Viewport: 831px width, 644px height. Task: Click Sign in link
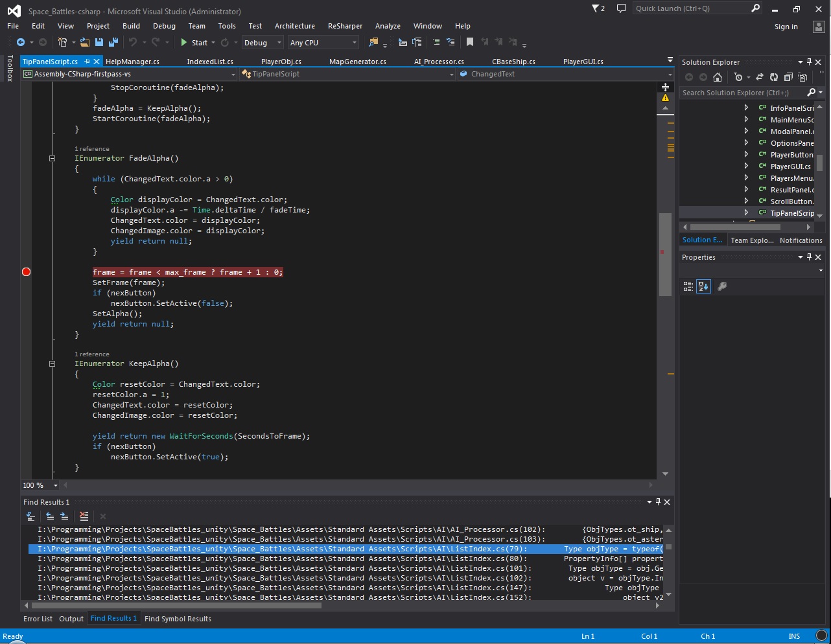786,27
